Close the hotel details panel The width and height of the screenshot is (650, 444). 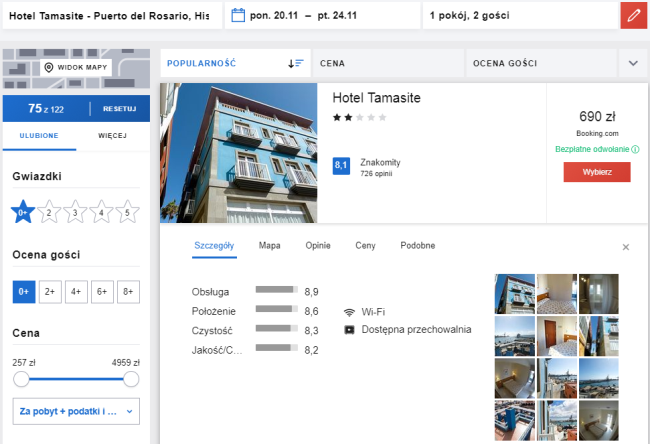click(x=626, y=246)
